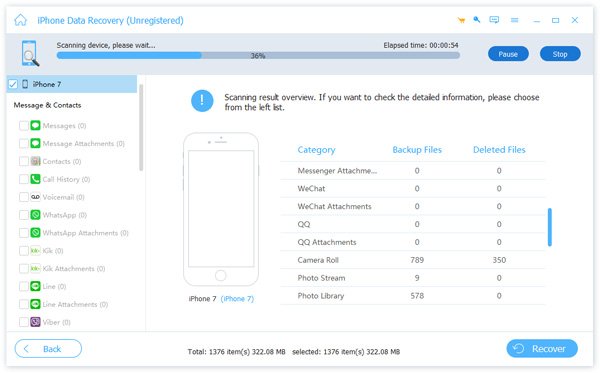
Task: Click the Line icon
Action: [36, 286]
